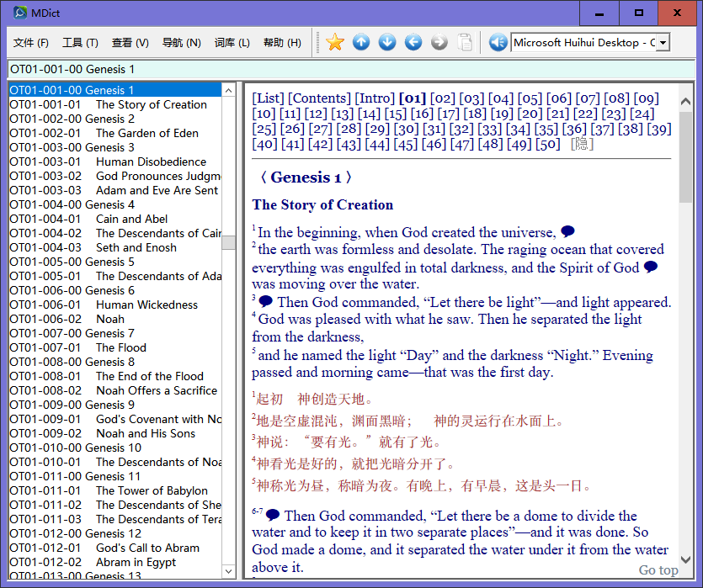Select "OT01-012-01 God's Call to Abram" entry
703x588 pixels.
click(x=115, y=548)
